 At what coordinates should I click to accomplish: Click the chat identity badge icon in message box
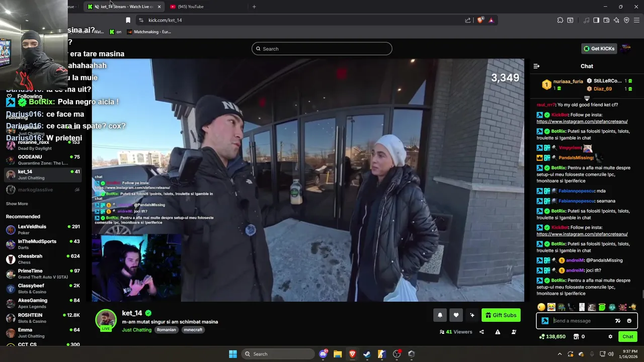(x=545, y=321)
